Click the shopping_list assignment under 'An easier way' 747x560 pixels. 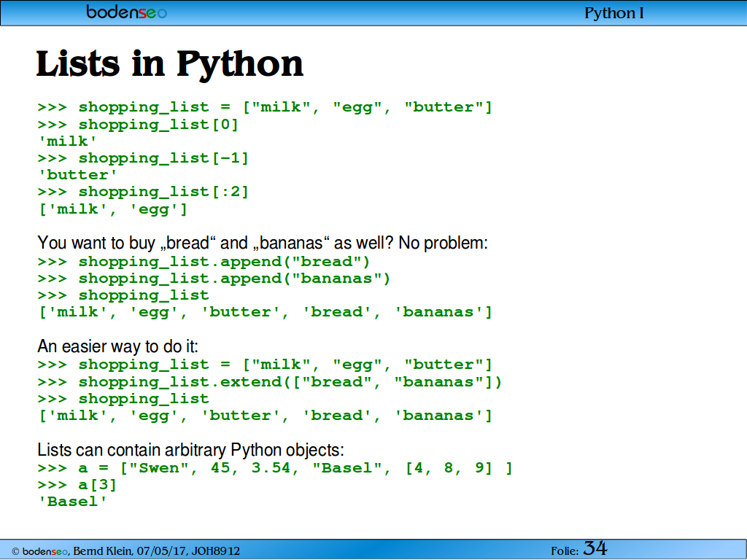coord(265,365)
